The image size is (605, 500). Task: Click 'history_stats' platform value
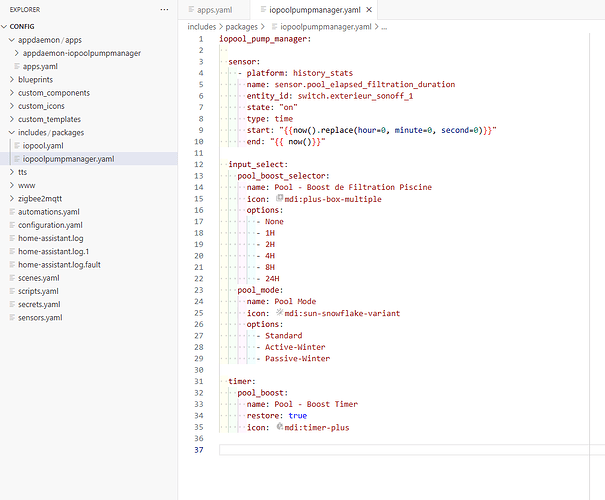pyautogui.click(x=323, y=73)
